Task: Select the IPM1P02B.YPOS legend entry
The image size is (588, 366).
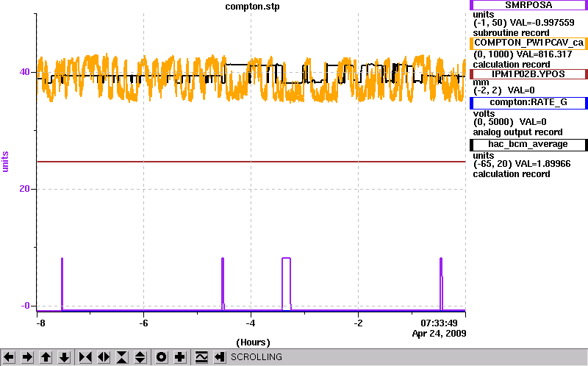Action: click(x=528, y=74)
